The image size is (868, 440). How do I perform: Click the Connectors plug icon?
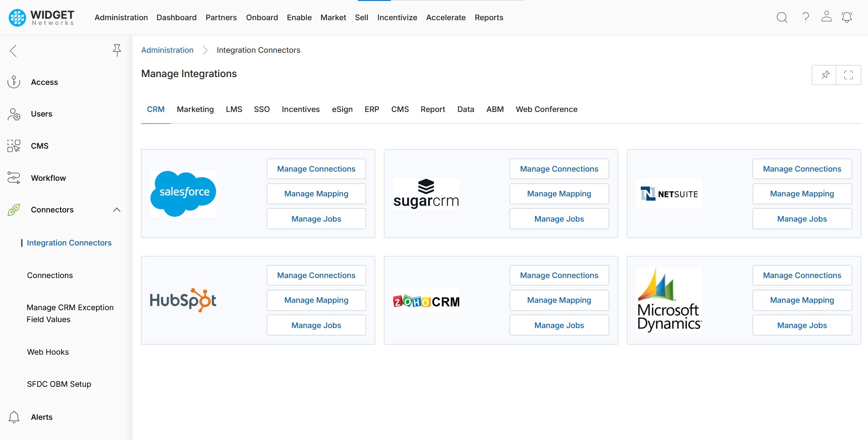14,210
